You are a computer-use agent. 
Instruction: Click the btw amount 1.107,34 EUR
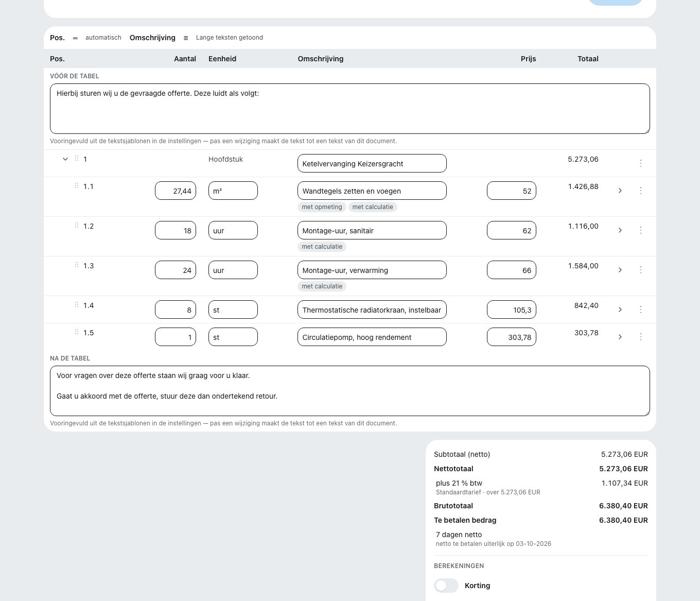point(624,483)
